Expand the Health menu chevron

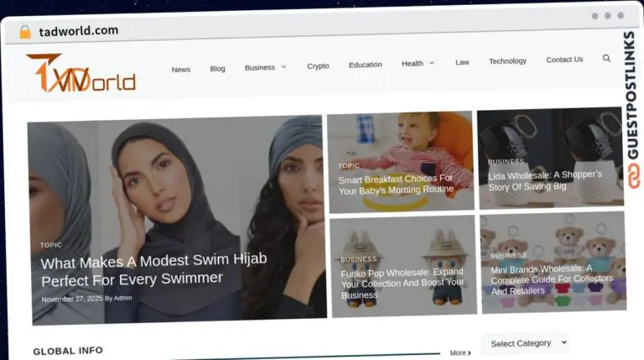coord(432,63)
